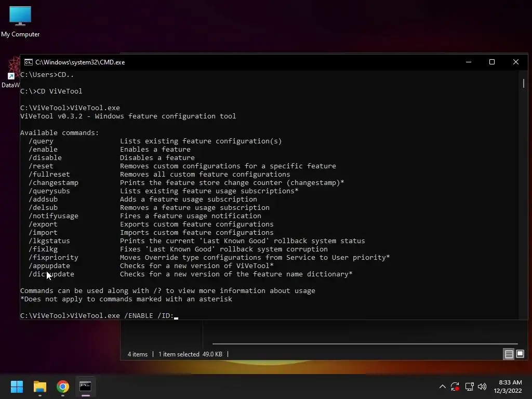The image size is (532, 399).
Task: Switch Explorer window to details view
Action: (509, 354)
